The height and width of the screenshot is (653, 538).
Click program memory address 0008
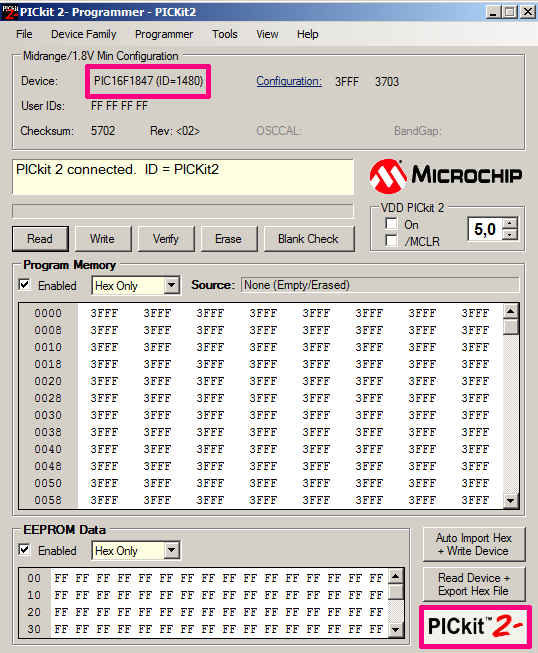click(48, 330)
